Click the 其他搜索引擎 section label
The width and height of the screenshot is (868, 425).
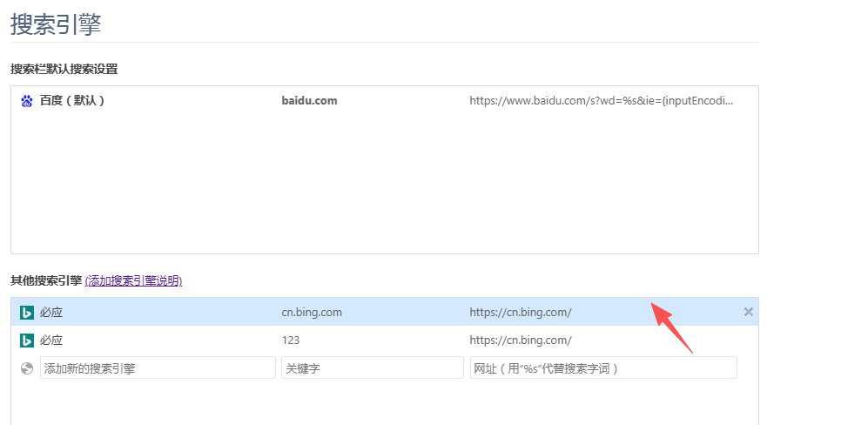point(46,281)
